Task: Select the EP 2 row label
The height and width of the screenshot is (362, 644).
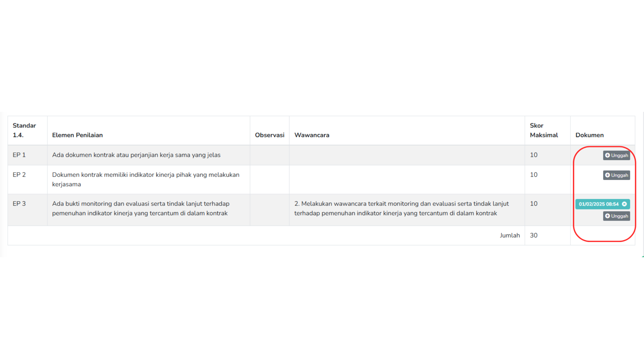Action: [19, 175]
